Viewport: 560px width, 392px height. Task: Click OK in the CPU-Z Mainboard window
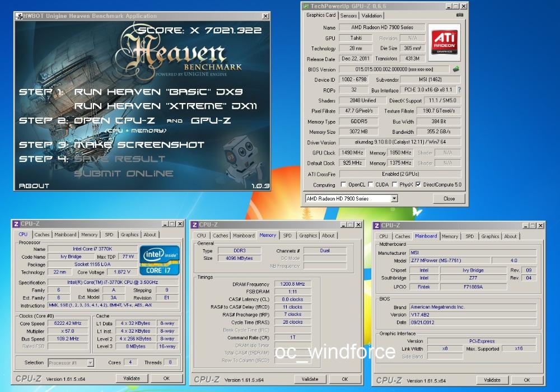tap(527, 380)
